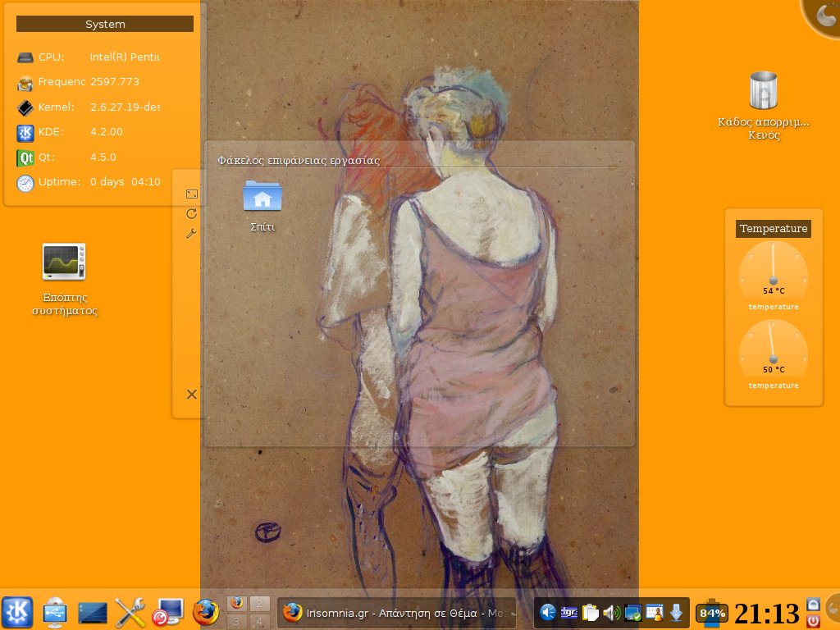
Task: Open the volume mixer speaker icon
Action: pos(611,612)
